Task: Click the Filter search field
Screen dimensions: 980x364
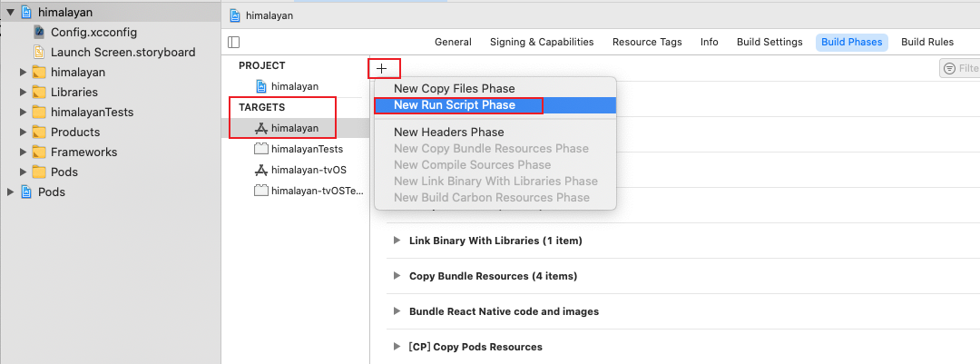Action: coord(960,68)
